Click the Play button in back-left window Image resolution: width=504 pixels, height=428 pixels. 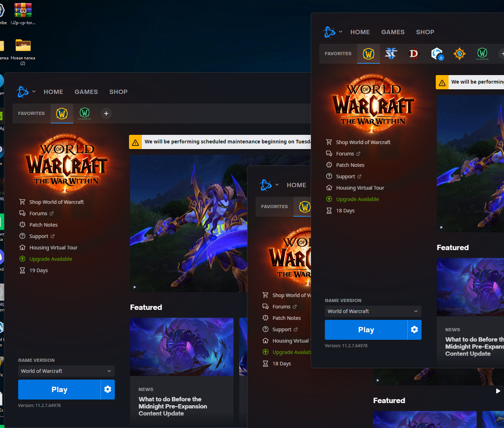59,390
